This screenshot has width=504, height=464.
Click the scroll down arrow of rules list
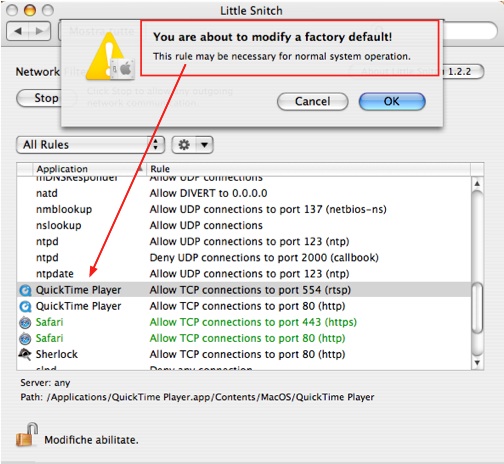pyautogui.click(x=477, y=363)
